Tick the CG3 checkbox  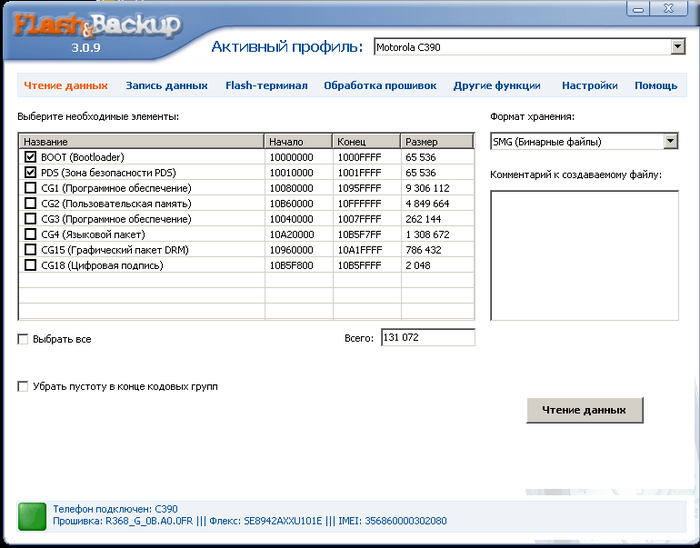pyautogui.click(x=30, y=219)
